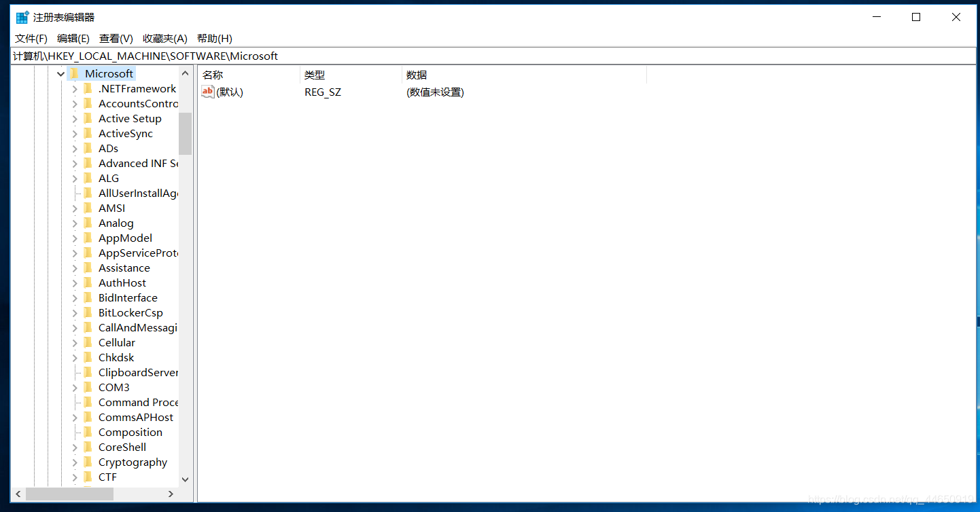Click the AppModel folder icon
980x512 pixels.
(x=88, y=238)
